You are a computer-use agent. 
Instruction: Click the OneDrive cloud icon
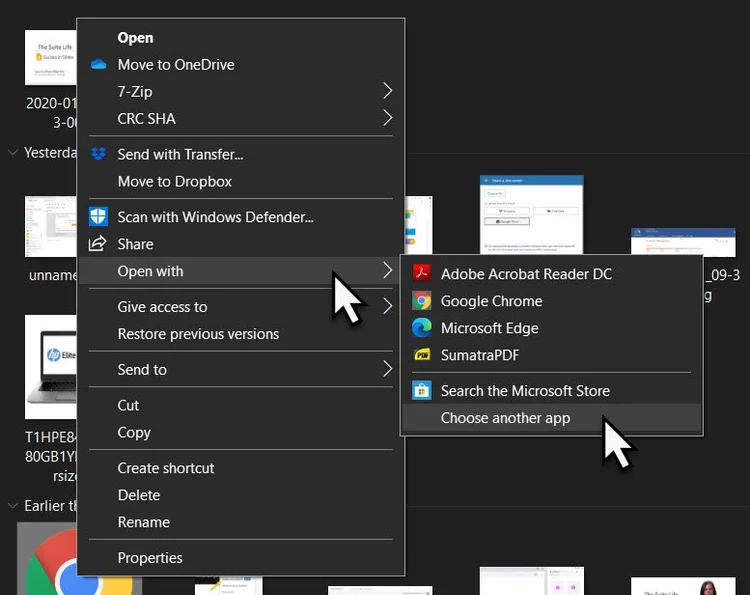(99, 64)
